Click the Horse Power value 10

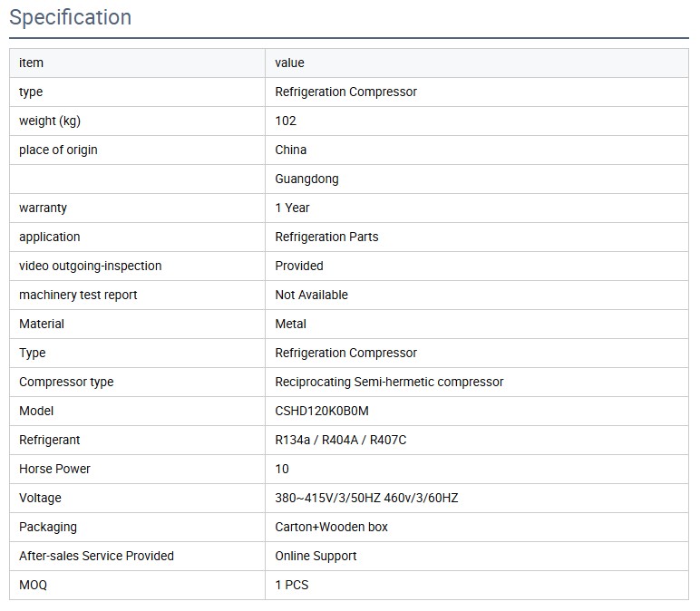(282, 469)
